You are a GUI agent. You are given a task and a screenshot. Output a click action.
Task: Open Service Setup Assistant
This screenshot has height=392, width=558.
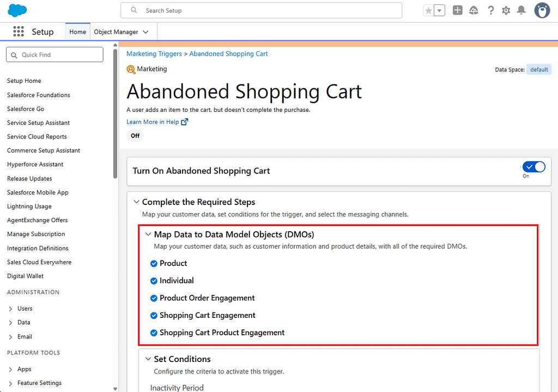click(39, 123)
